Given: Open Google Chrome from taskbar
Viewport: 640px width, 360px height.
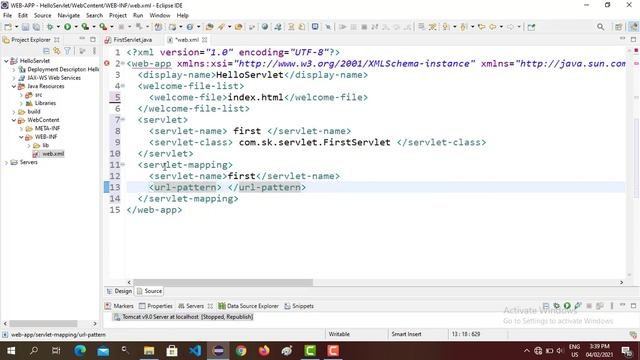Looking at the screenshot, I should pyautogui.click(x=241, y=351).
